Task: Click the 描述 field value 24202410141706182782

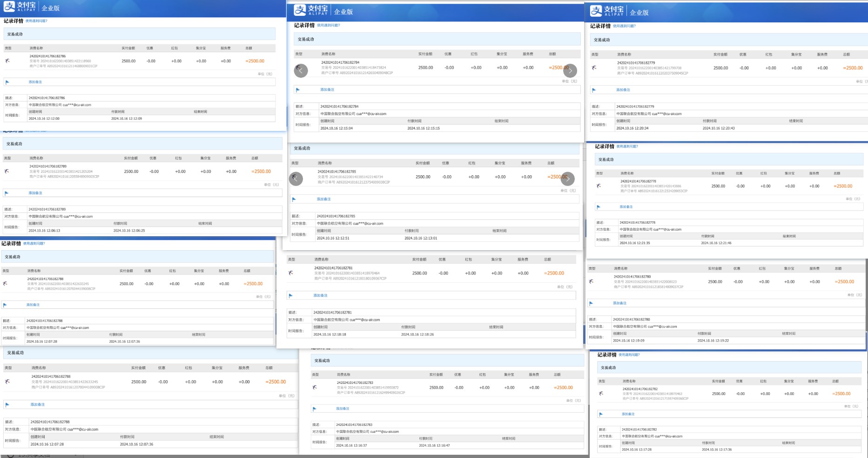Action: [x=639, y=430]
